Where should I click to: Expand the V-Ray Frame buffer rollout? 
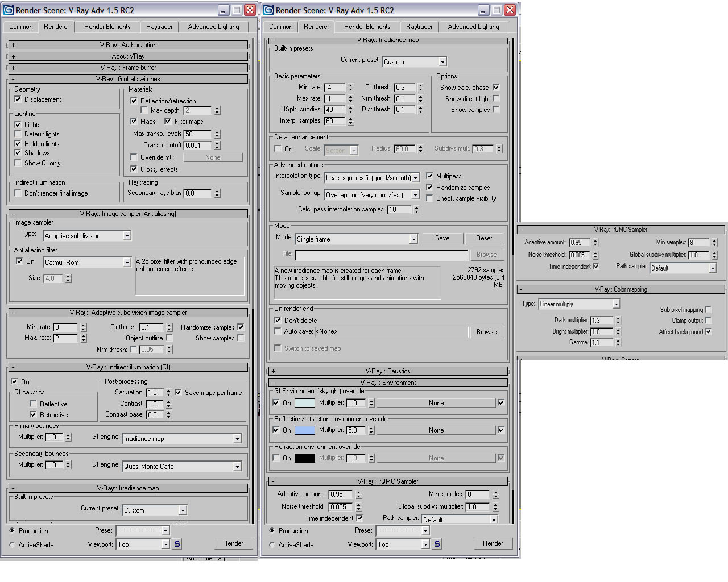pos(128,68)
